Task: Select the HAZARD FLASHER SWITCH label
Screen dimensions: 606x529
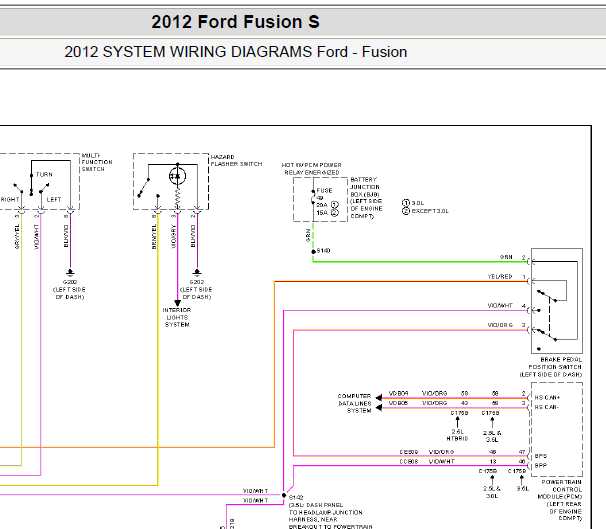Action: [x=236, y=160]
